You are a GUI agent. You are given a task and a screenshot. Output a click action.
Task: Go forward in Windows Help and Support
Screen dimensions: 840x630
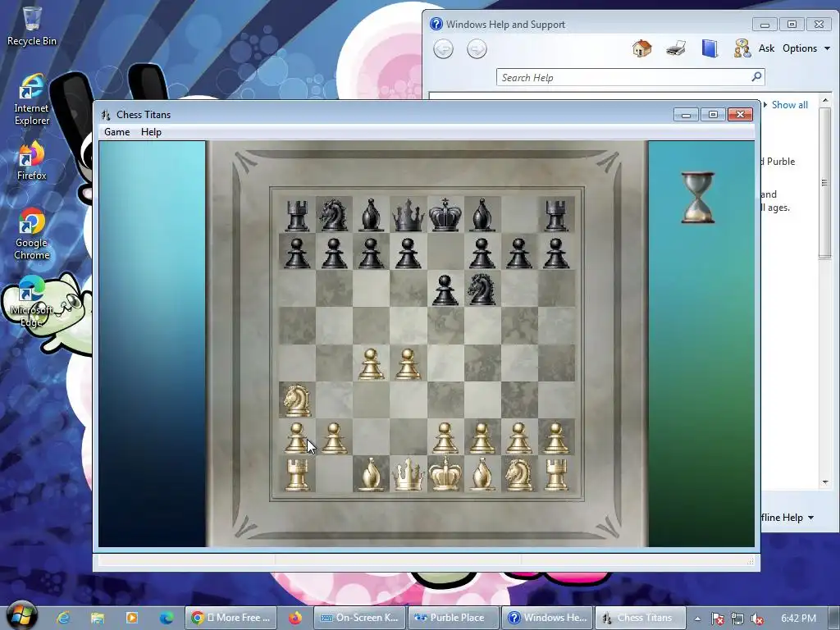pos(477,49)
